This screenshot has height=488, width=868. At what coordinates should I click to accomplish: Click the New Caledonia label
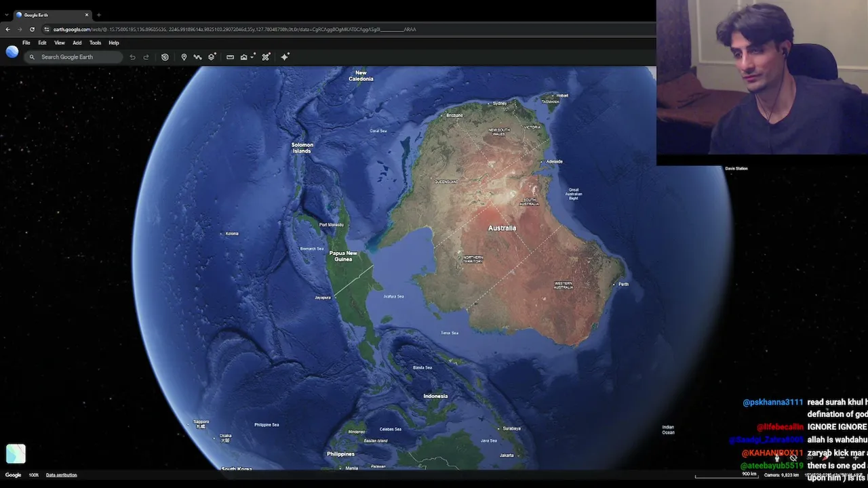[x=361, y=76]
